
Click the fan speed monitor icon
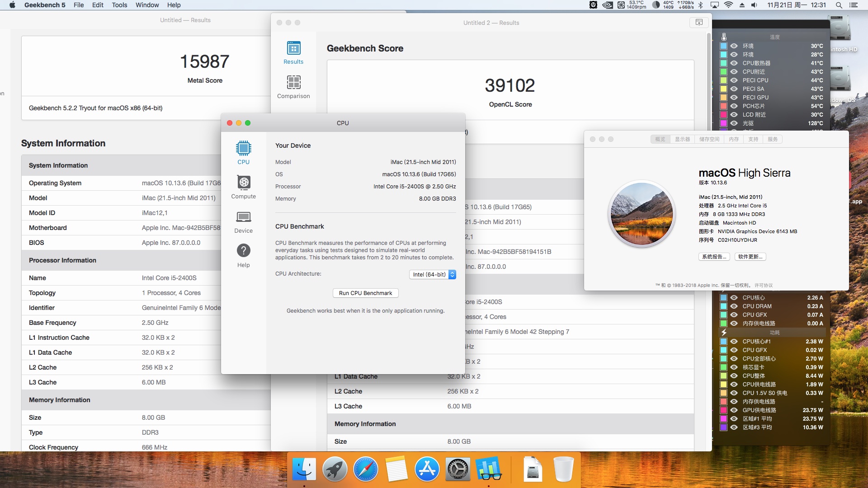coord(621,5)
